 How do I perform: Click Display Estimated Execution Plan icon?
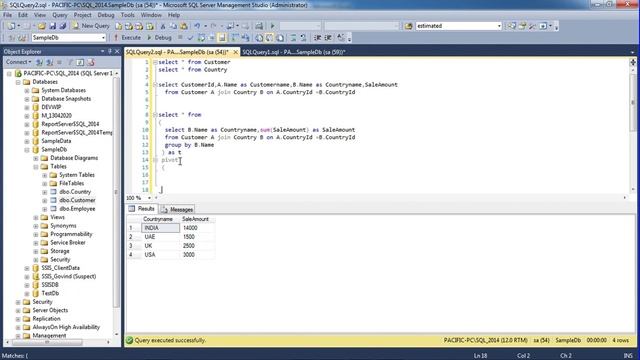pos(201,38)
